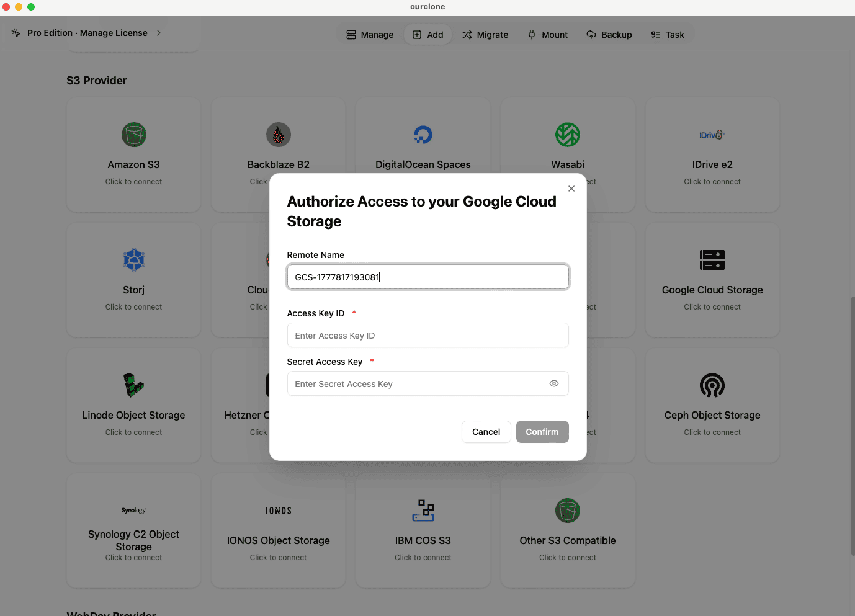Open Pro Edition Manage License link
This screenshot has height=616, width=855.
tap(87, 33)
